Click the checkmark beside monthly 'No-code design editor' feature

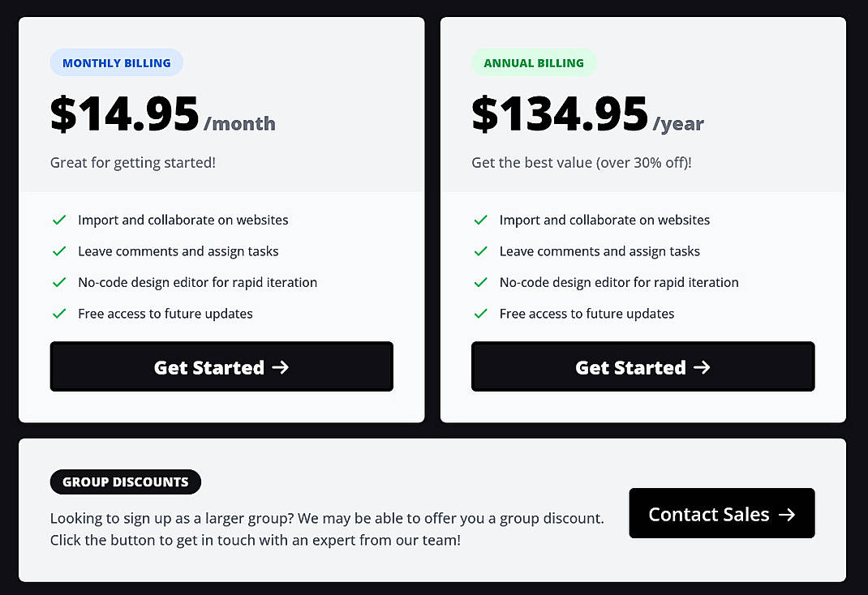(59, 282)
